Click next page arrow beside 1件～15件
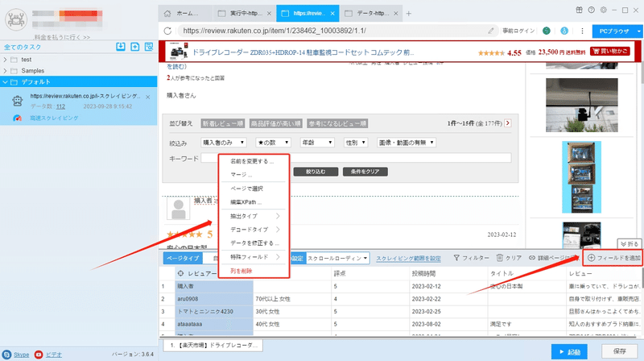This screenshot has height=361, width=644. click(x=508, y=123)
